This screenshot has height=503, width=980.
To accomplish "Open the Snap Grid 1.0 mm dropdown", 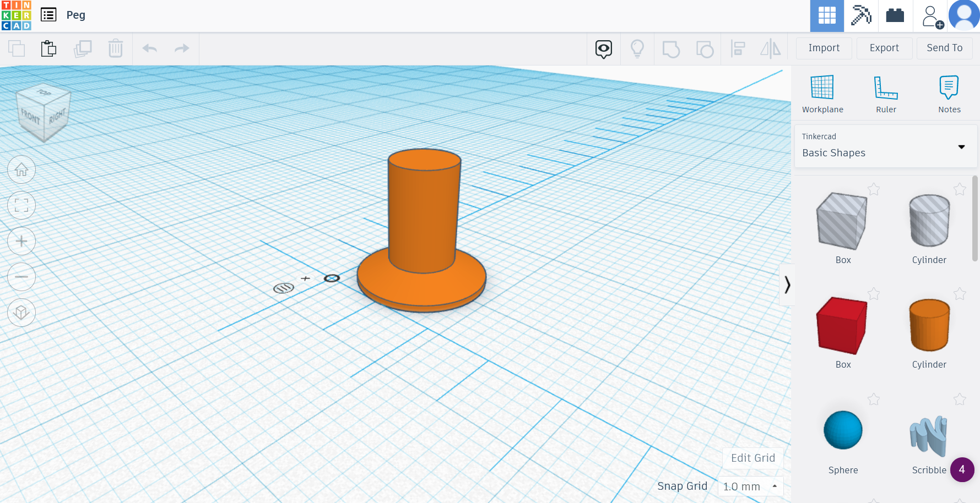I will 751,486.
